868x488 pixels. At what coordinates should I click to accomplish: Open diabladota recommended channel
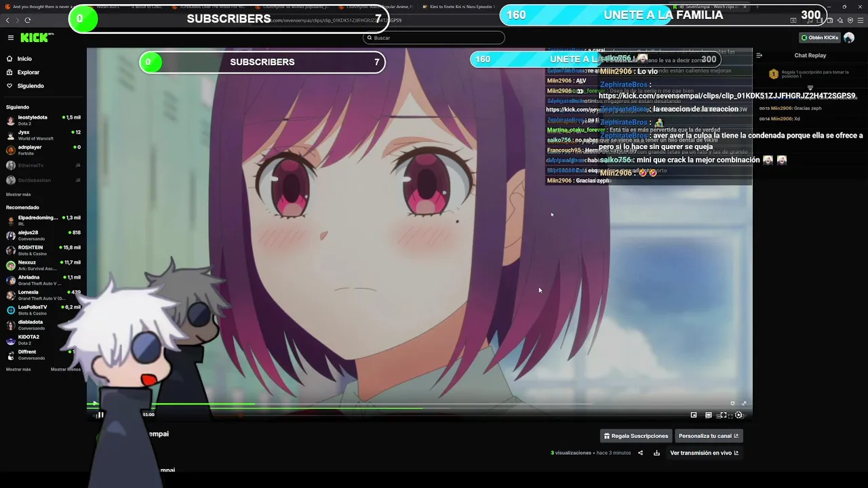tap(43, 325)
